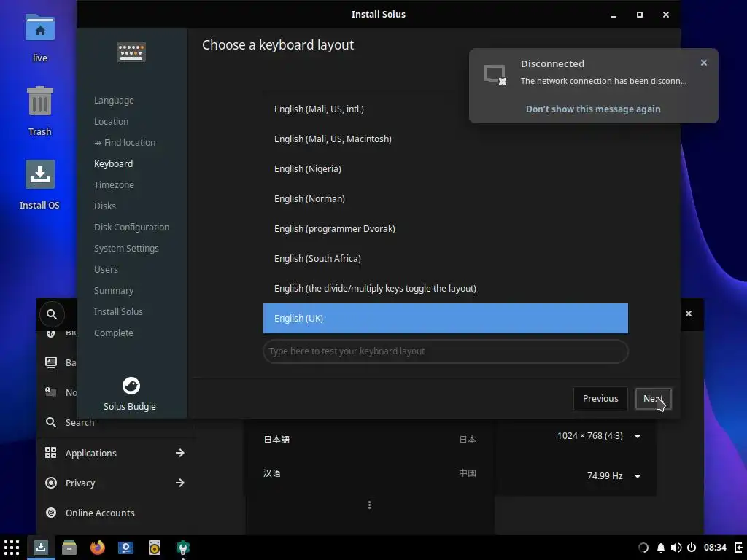Image resolution: width=747 pixels, height=560 pixels.
Task: Click the power icon in system tray
Action: click(x=692, y=548)
